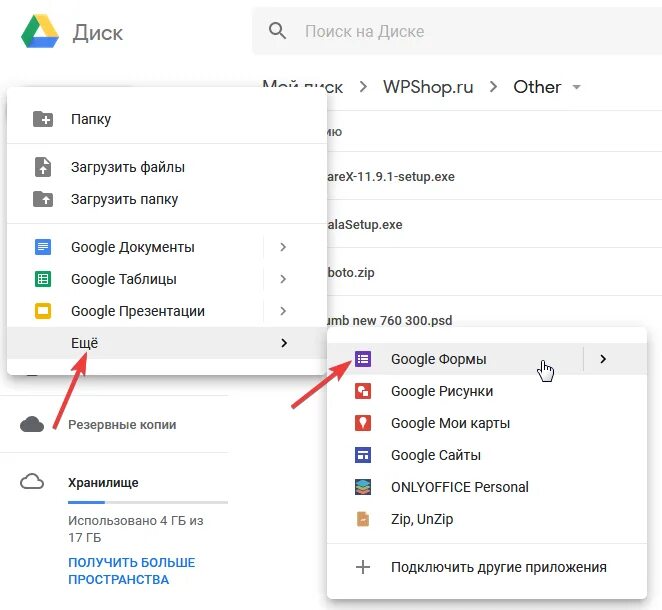Select file ending boto.zip

351,273
